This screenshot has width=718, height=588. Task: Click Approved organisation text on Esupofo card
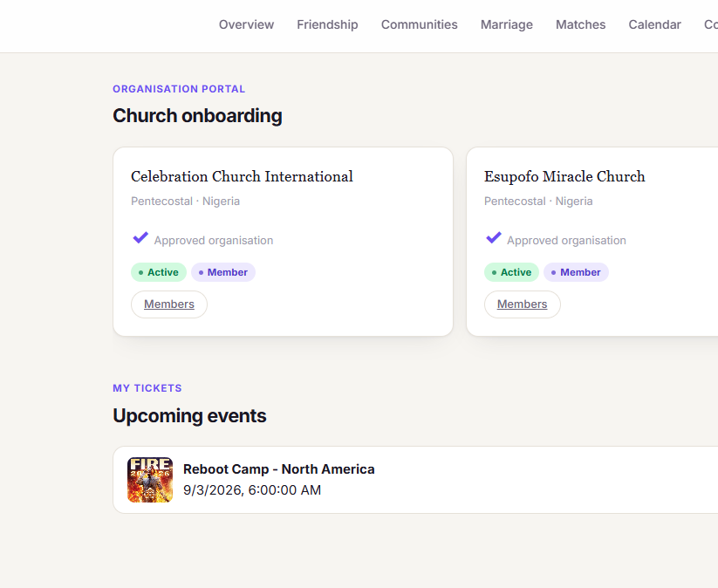(x=566, y=241)
